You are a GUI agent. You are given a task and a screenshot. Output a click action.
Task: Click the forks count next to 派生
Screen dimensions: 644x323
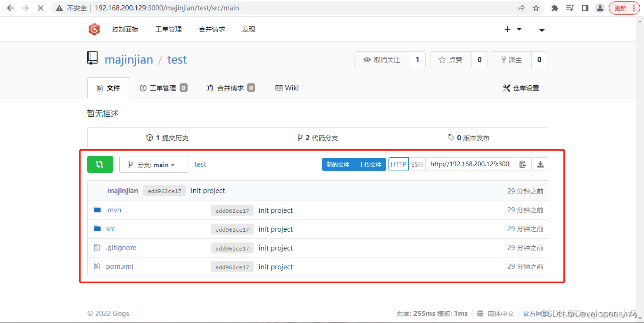pyautogui.click(x=539, y=60)
